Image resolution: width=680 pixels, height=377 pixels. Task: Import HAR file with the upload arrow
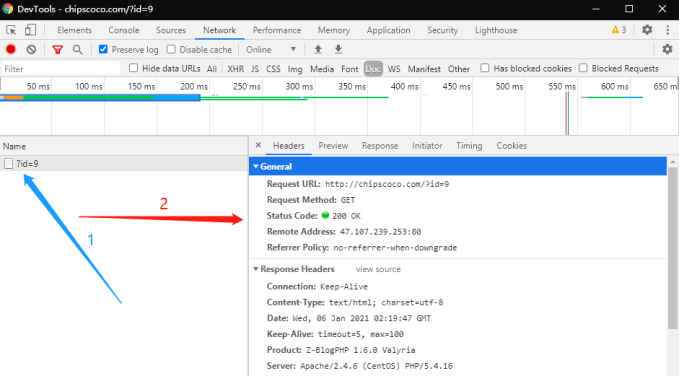(318, 49)
